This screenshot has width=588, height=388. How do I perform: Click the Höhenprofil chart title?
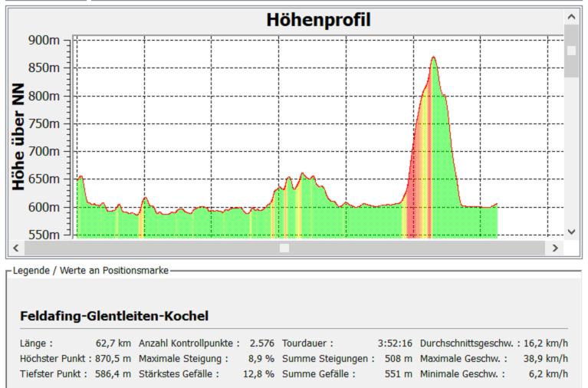318,20
